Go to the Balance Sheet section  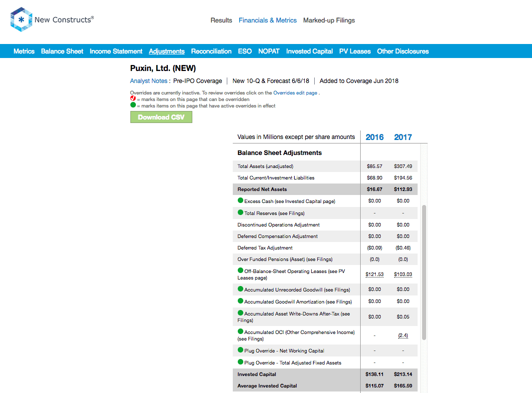(x=62, y=51)
